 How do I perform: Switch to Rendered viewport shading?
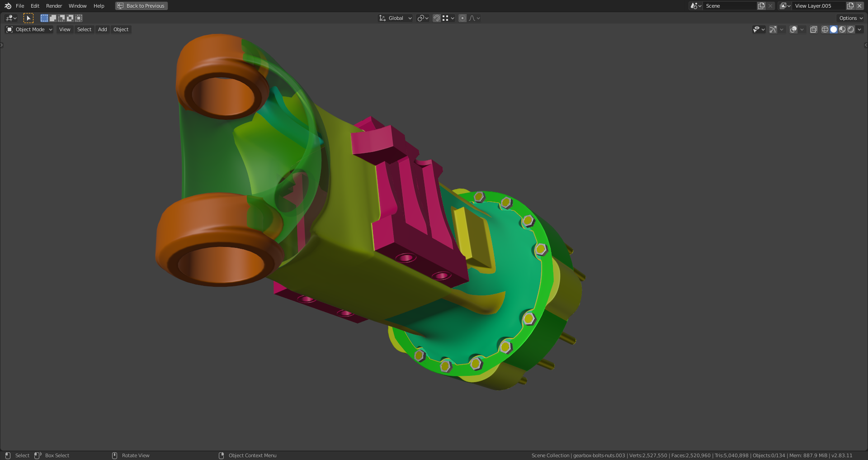point(851,29)
